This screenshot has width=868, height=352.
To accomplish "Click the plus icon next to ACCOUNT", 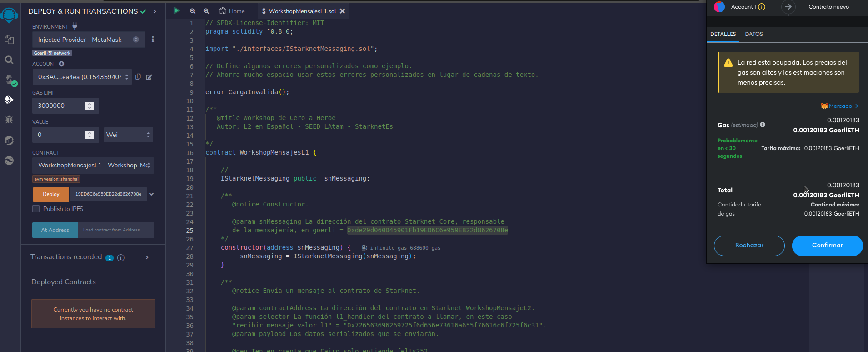I will tap(61, 64).
